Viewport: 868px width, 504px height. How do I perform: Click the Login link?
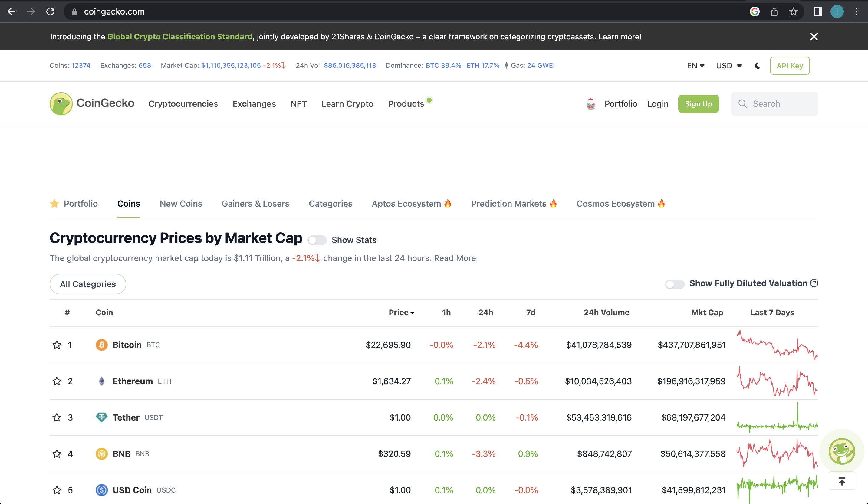coord(658,104)
